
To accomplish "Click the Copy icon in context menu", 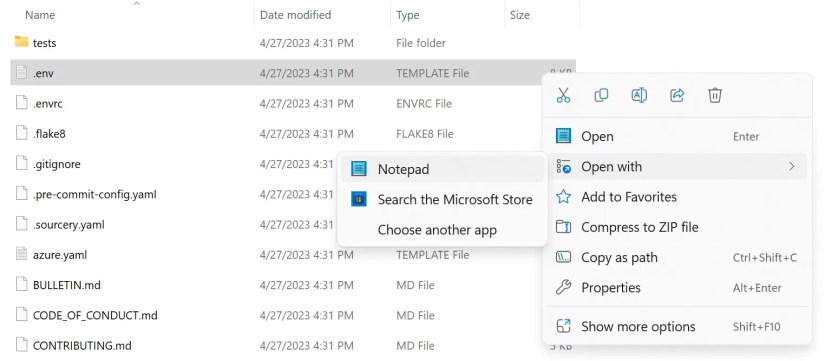I will point(601,95).
